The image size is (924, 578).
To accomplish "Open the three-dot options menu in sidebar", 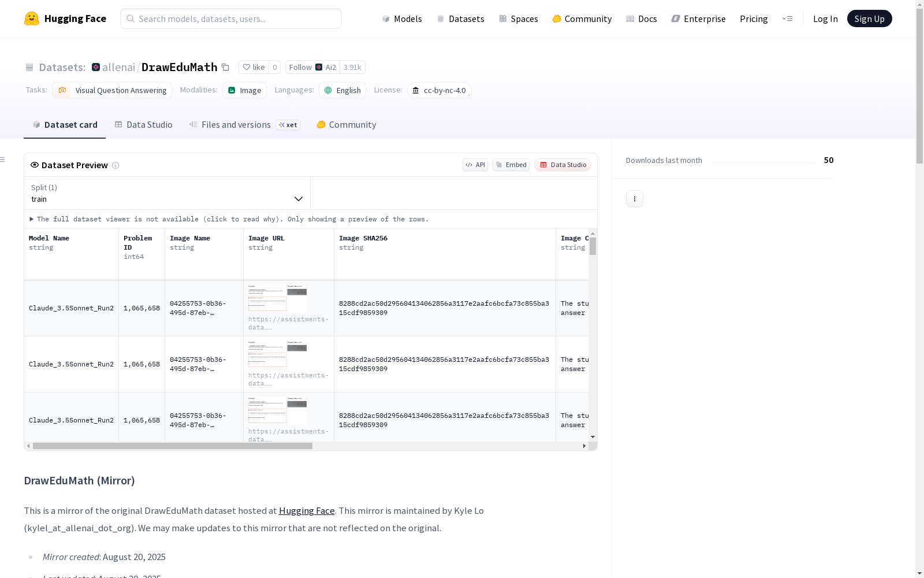I will (635, 199).
